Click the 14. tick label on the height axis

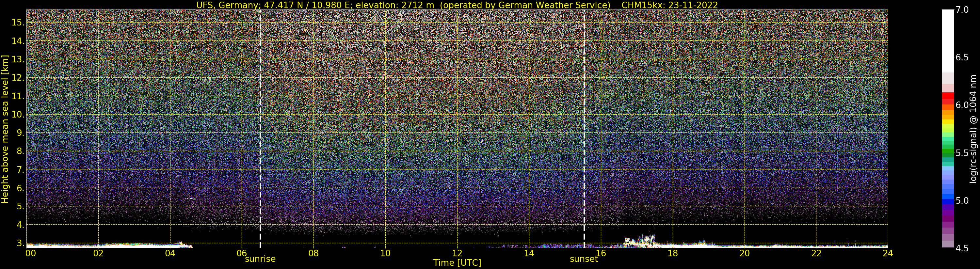pos(18,41)
